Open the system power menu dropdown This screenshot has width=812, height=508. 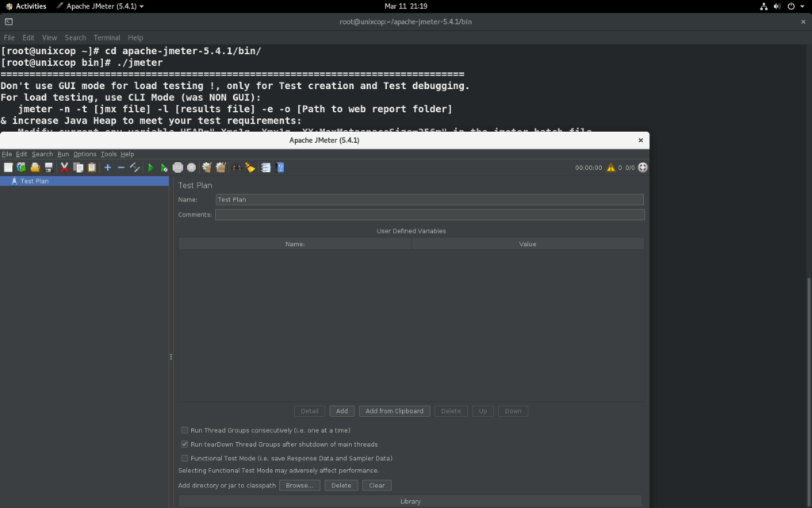pyautogui.click(x=796, y=6)
